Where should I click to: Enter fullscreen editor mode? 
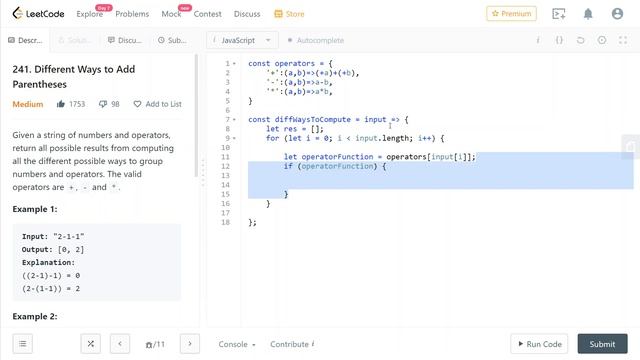point(623,40)
